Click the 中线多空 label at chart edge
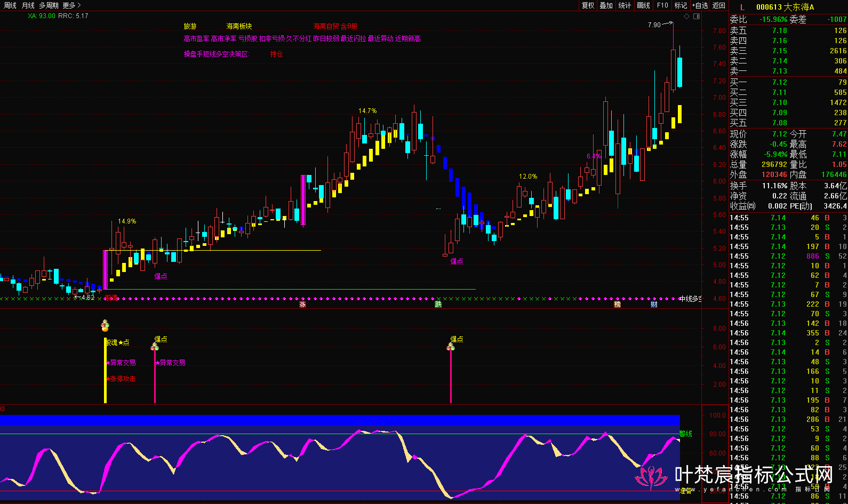 click(690, 299)
